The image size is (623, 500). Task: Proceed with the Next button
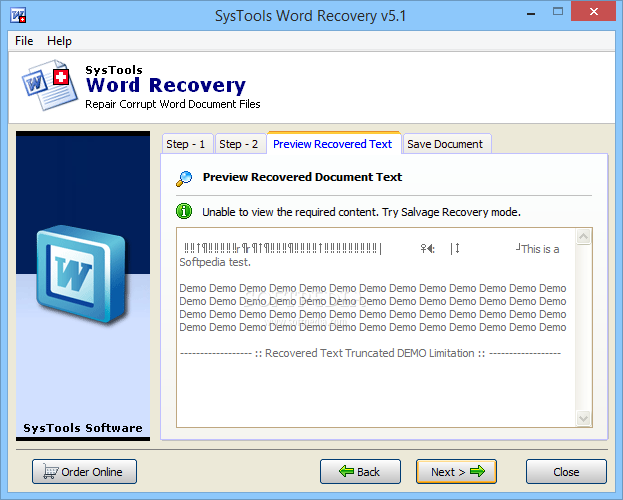pyautogui.click(x=456, y=472)
